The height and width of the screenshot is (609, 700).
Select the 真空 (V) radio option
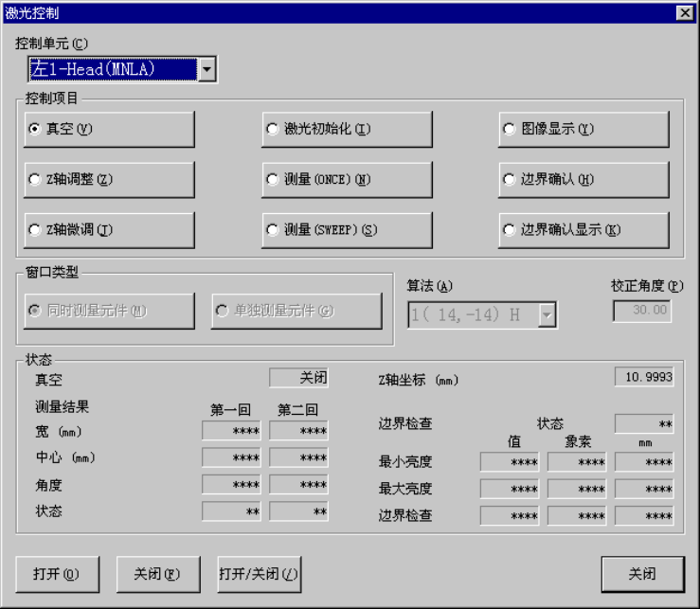pyautogui.click(x=109, y=129)
